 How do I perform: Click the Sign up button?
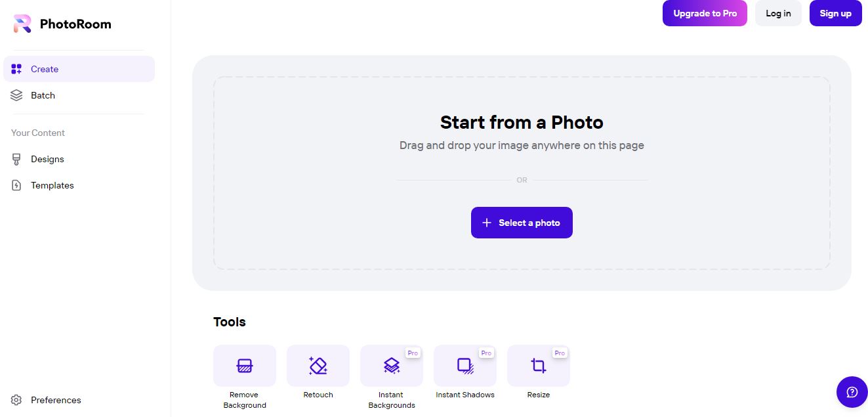(x=835, y=13)
